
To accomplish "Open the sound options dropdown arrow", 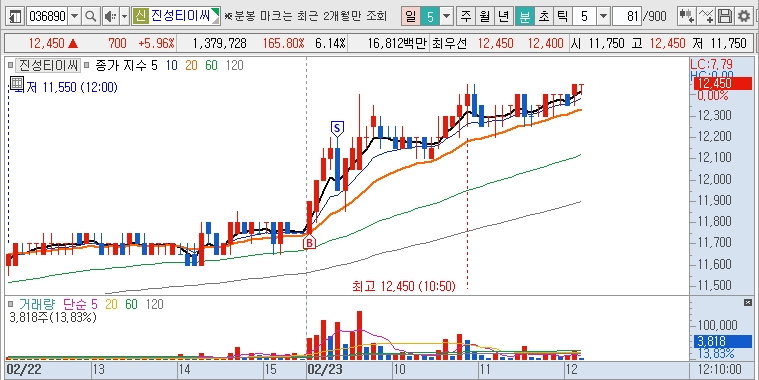I will click(124, 17).
